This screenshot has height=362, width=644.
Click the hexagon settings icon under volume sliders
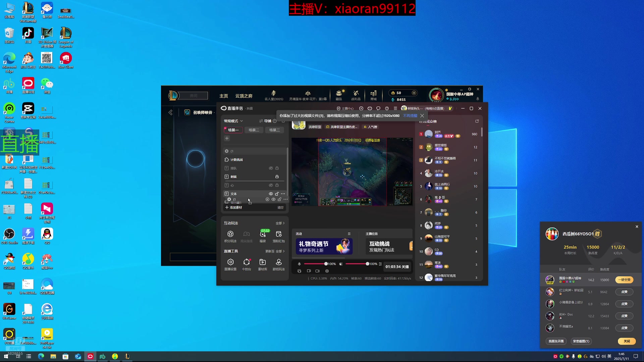click(327, 271)
